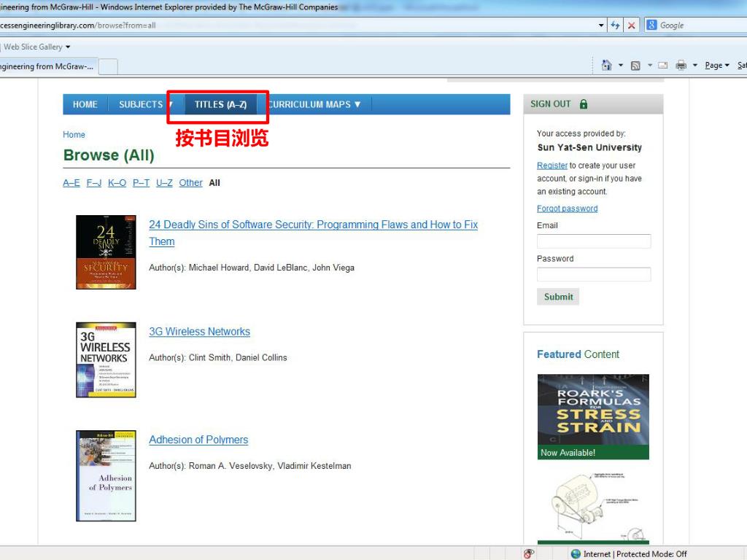Viewport: 747px width, 560px height.
Task: Click Sun Yat-Sen University access text
Action: point(589,147)
